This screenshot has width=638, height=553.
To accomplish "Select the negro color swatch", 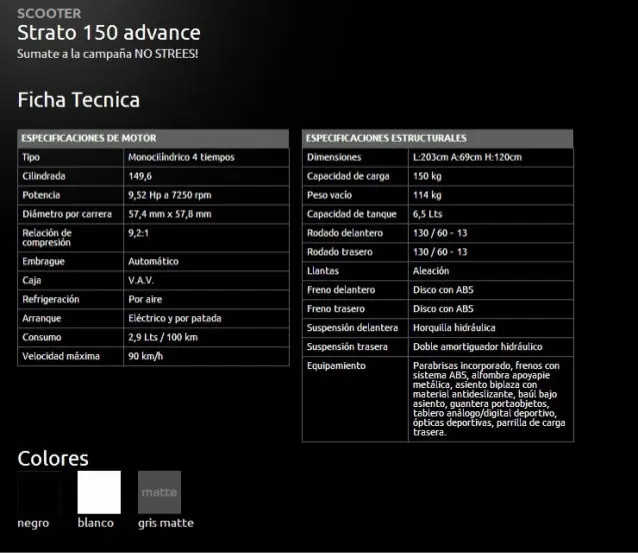I will [39, 492].
